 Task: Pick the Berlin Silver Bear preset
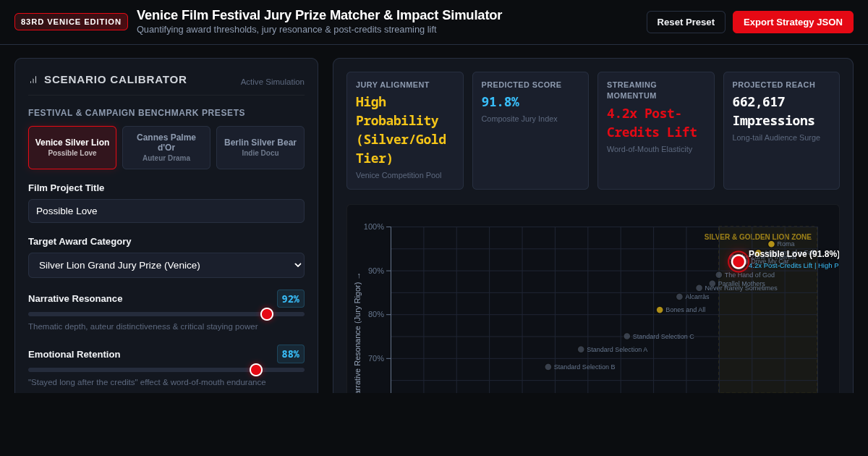click(260, 148)
